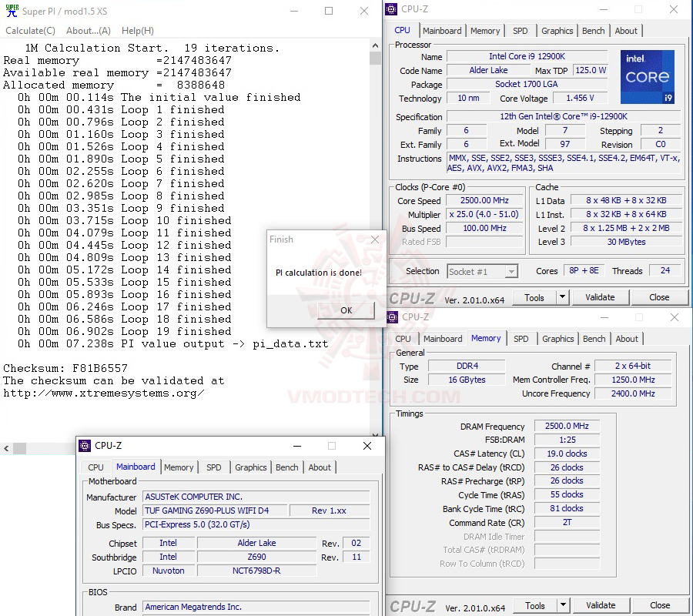Click the Super PI app icon in title bar
The image size is (693, 616).
(x=12, y=11)
